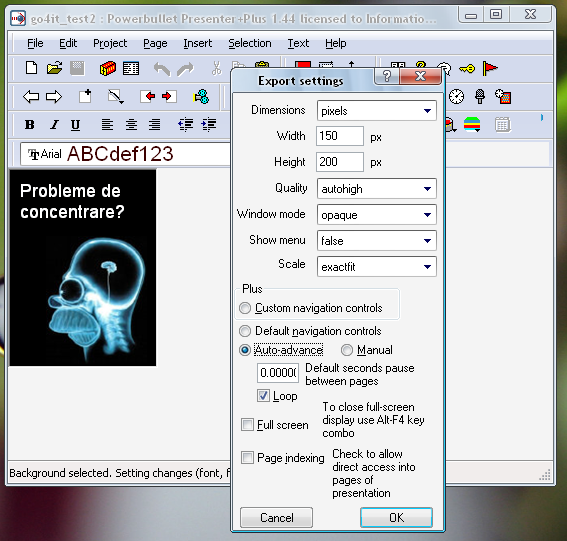567x541 pixels.
Task: Select the Auto-advance radio button
Action: click(245, 350)
